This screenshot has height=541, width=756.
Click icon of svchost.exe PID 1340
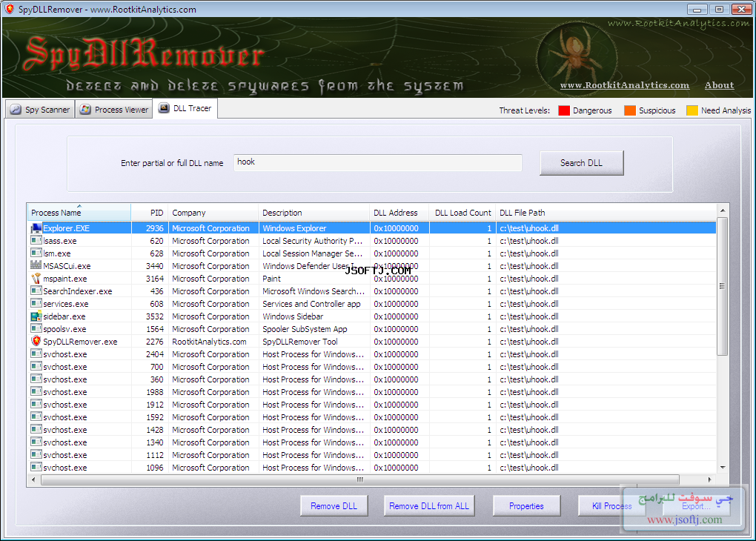coord(36,442)
